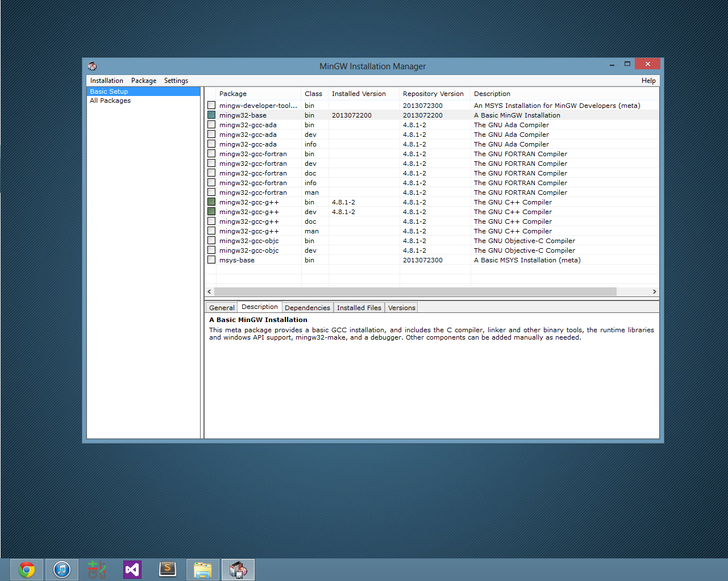Open the Settings menu
Image resolution: width=728 pixels, height=581 pixels.
tap(176, 81)
